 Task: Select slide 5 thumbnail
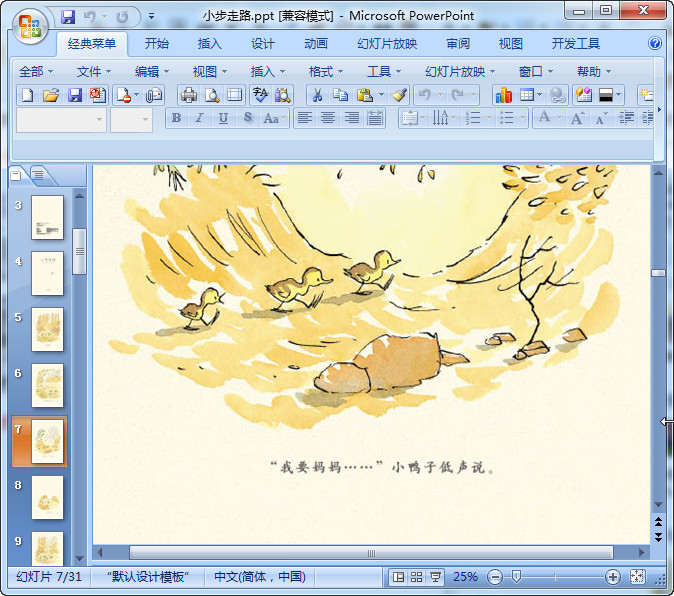pos(47,329)
